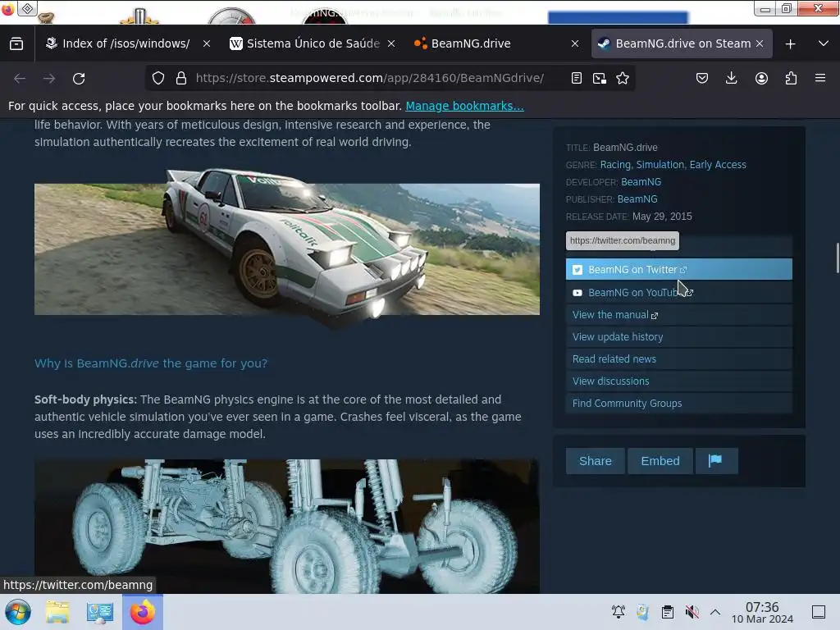Toggle Reader View icon in address bar
The image size is (840, 630).
[577, 78]
